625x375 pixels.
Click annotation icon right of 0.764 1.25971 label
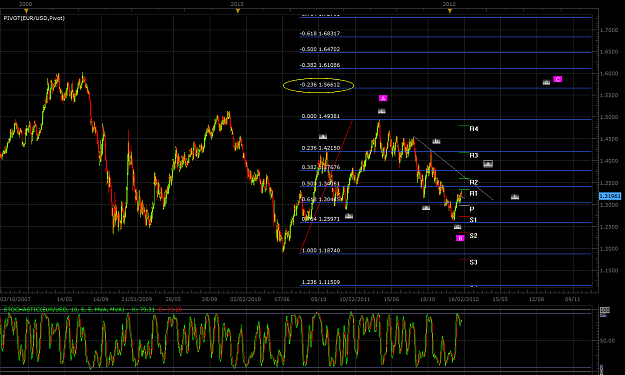pyautogui.click(x=349, y=216)
